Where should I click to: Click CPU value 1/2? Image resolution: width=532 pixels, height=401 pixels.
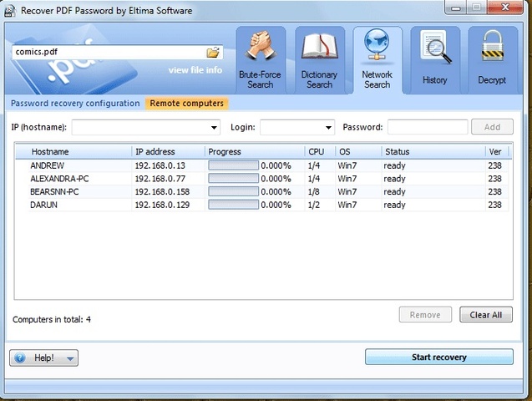[314, 205]
